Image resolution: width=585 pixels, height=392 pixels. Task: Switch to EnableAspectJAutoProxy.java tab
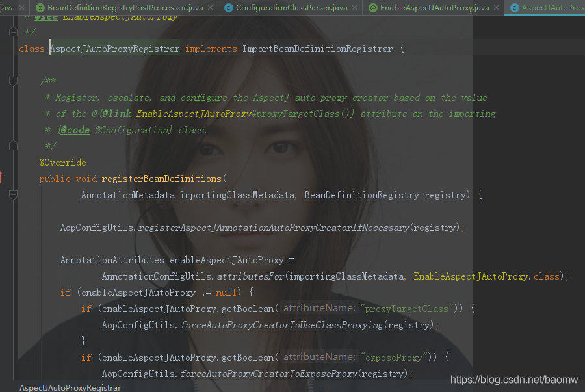(x=434, y=7)
